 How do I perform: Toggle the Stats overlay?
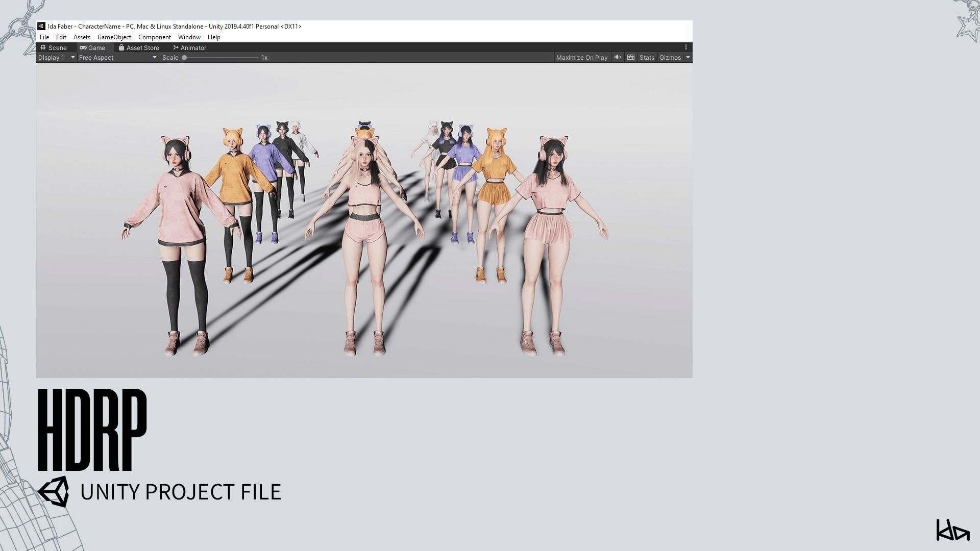[647, 58]
